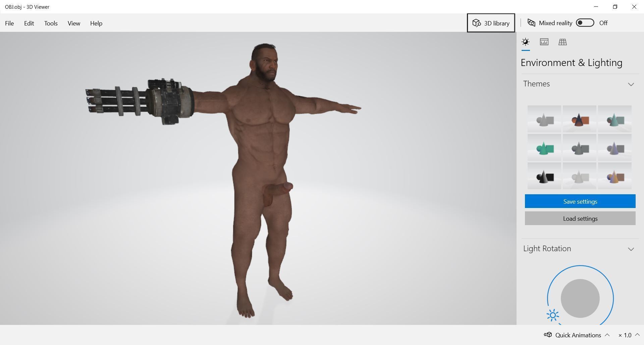The image size is (644, 345).
Task: Apply the white theme thumbnail
Action: pos(579,176)
